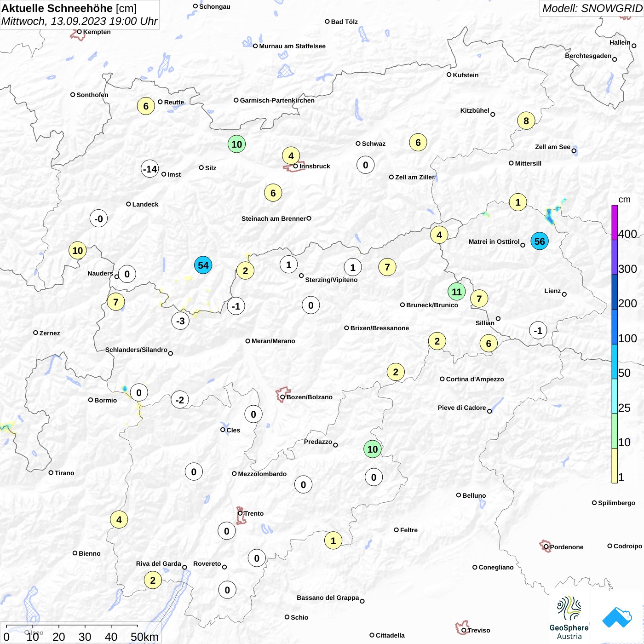644x644 pixels.
Task: Click the Lienz town label
Action: pyautogui.click(x=552, y=291)
